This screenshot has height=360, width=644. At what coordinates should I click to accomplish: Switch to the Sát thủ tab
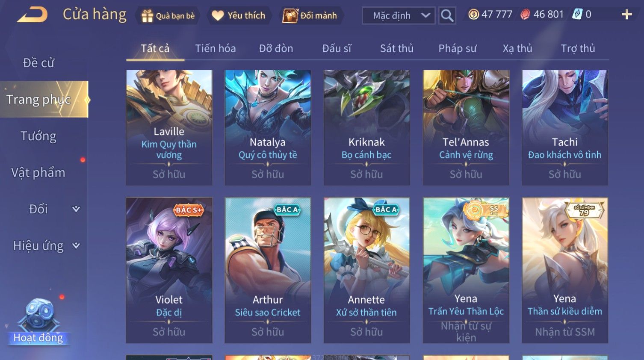click(x=397, y=48)
